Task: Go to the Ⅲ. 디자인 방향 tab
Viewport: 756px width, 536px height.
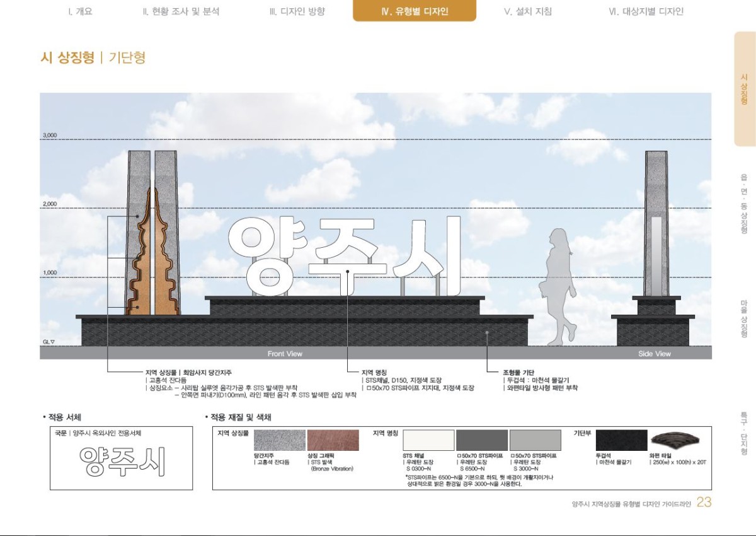Action: 297,11
